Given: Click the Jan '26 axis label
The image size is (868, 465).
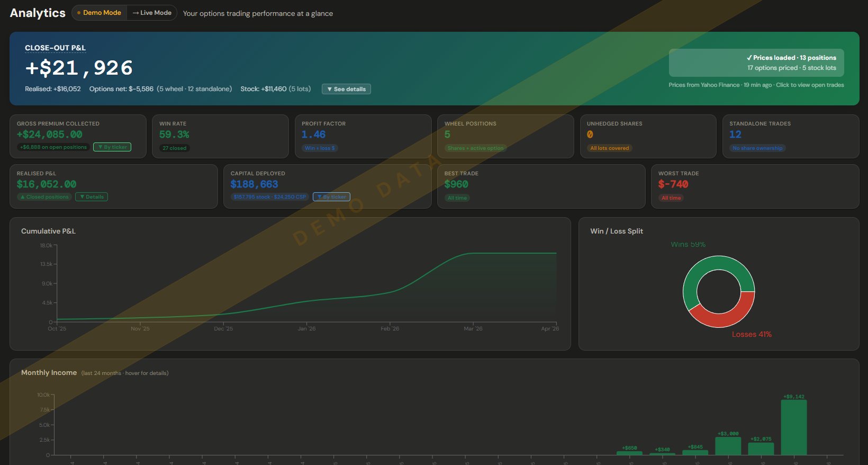Looking at the screenshot, I should (306, 329).
